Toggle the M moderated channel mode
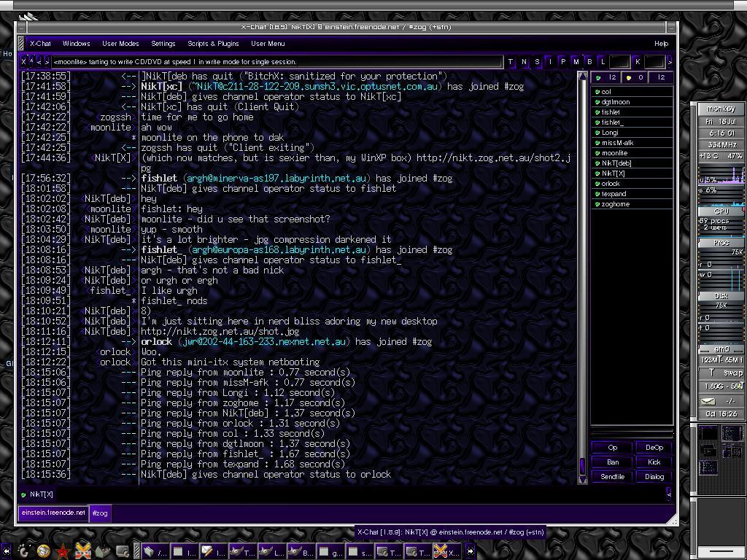747x560 pixels. coord(576,62)
